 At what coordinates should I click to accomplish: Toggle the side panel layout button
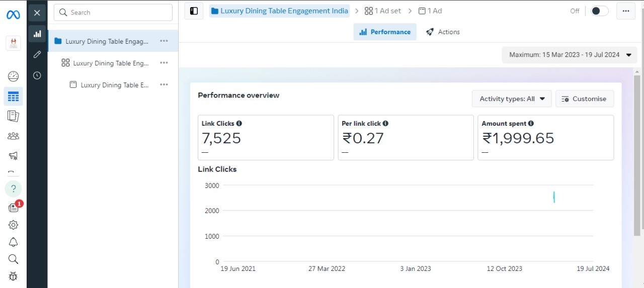click(194, 11)
